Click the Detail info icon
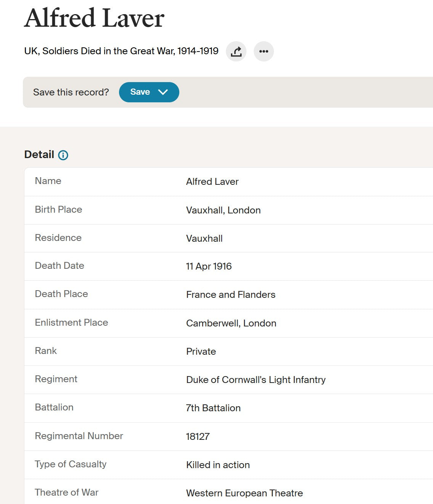Image resolution: width=433 pixels, height=504 pixels. [x=63, y=155]
